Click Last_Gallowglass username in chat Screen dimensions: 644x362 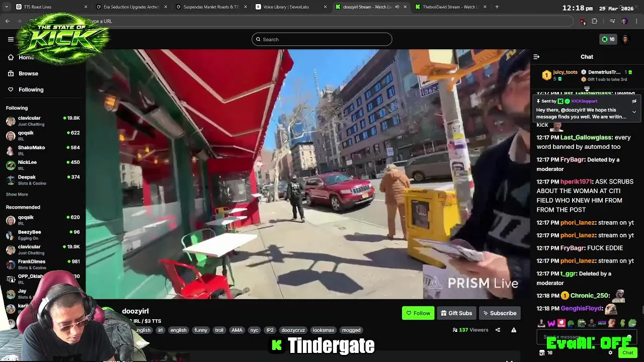[586, 137]
